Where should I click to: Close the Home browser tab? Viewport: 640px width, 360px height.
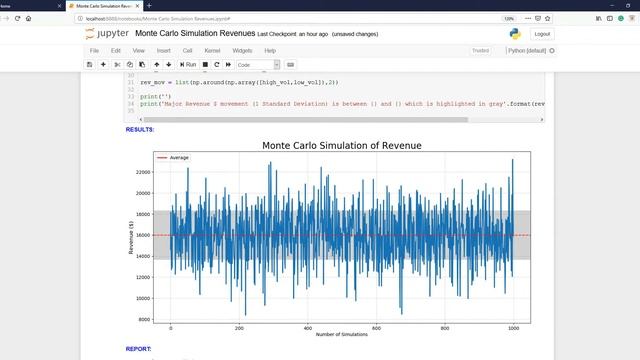click(x=59, y=6)
